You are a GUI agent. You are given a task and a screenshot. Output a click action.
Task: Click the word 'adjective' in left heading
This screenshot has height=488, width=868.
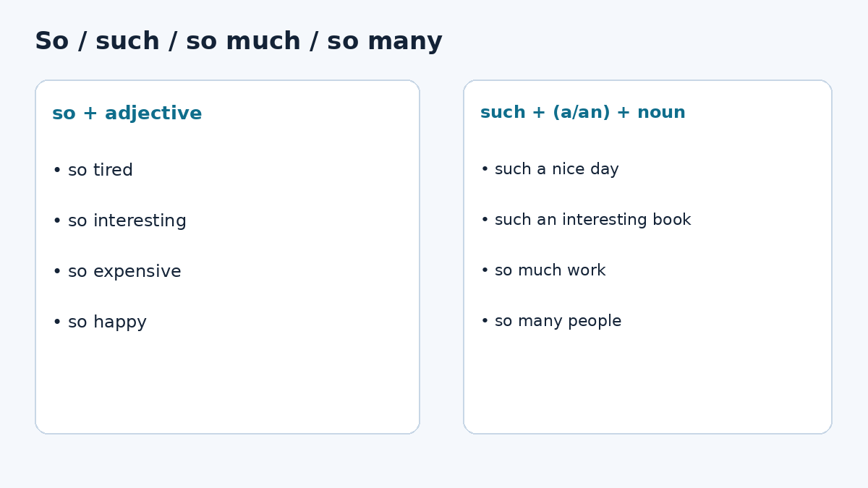[153, 114]
